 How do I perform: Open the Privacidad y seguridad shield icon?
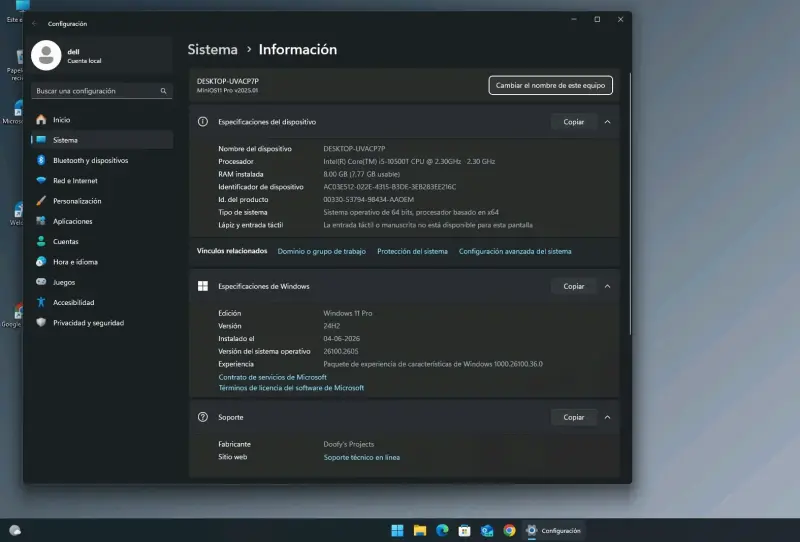click(x=41, y=323)
